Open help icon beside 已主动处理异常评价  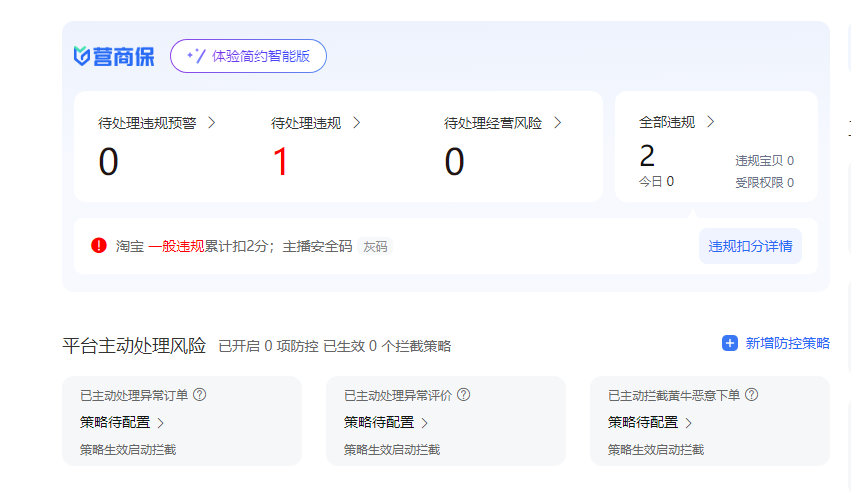click(x=463, y=395)
